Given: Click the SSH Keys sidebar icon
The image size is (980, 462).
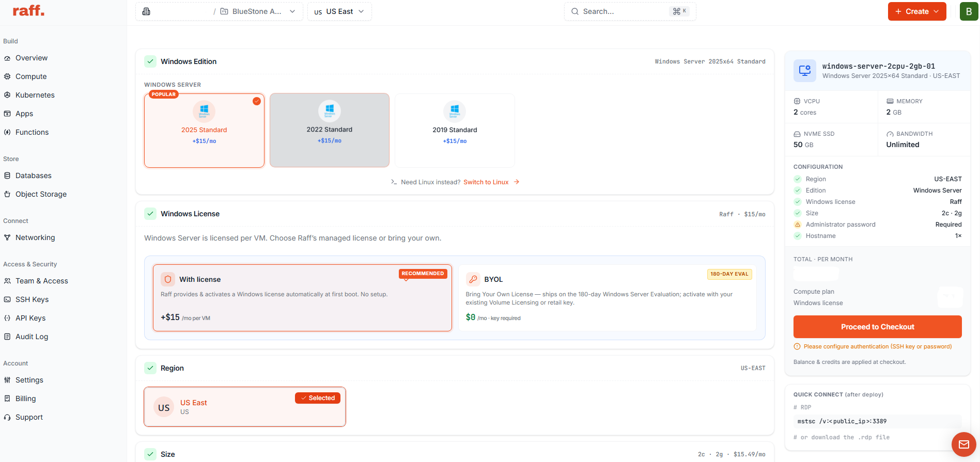Looking at the screenshot, I should pyautogui.click(x=7, y=299).
